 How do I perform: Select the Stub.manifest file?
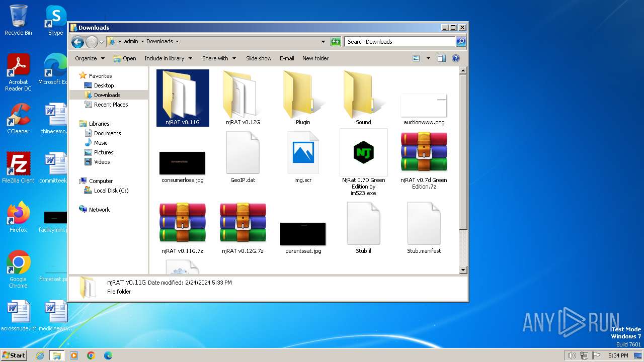(424, 228)
